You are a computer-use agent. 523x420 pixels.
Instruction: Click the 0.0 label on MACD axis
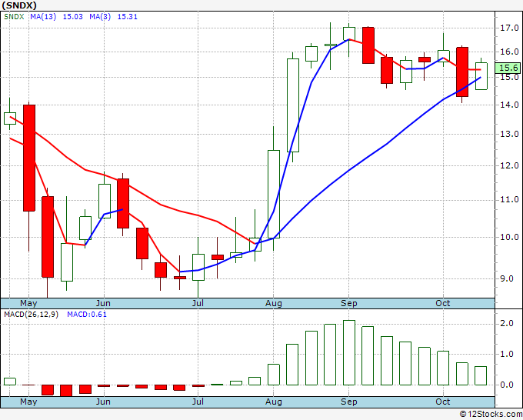[507, 385]
